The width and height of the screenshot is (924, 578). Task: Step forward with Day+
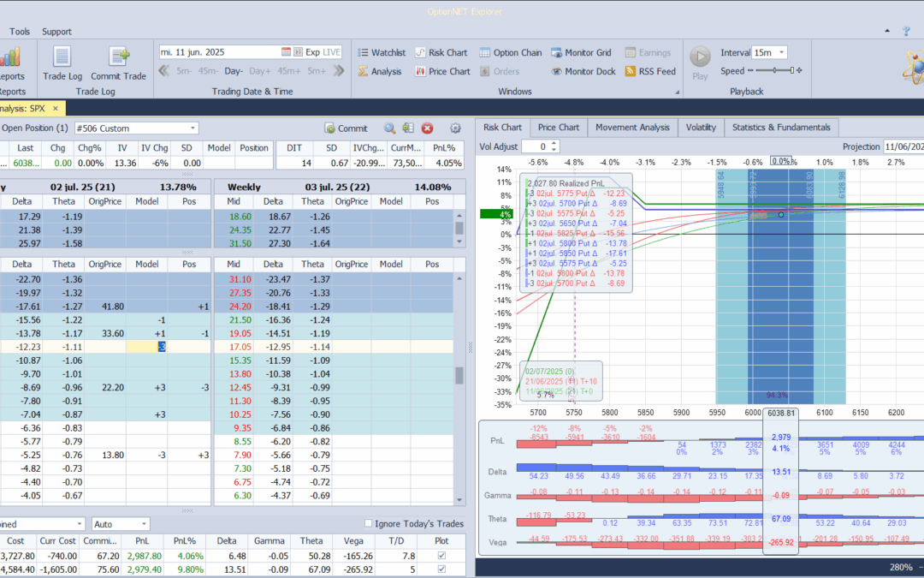coord(260,71)
